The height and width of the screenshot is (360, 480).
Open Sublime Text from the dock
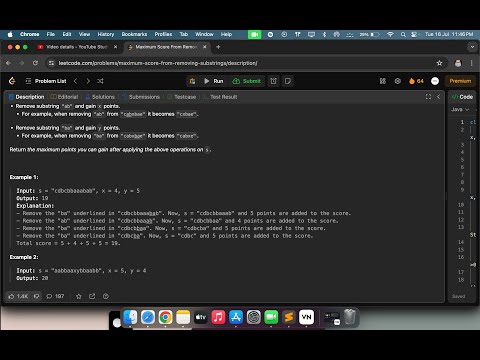(289, 317)
